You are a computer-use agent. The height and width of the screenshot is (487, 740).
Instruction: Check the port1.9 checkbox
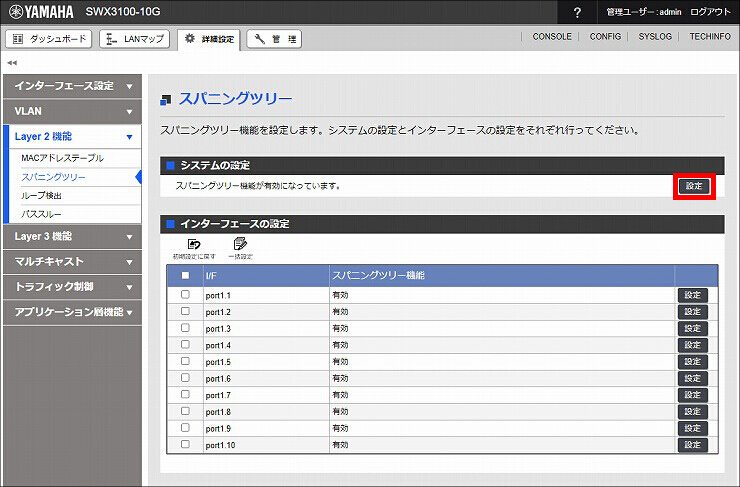point(185,428)
